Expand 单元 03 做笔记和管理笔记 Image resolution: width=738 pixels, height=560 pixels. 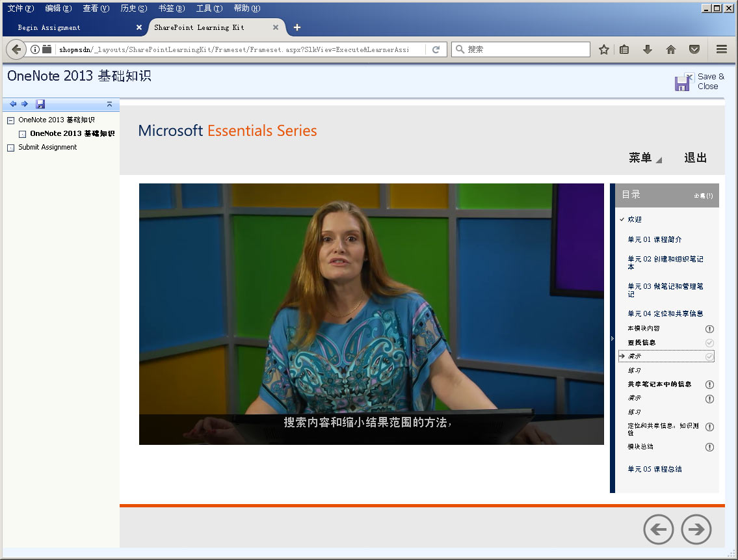click(x=666, y=290)
